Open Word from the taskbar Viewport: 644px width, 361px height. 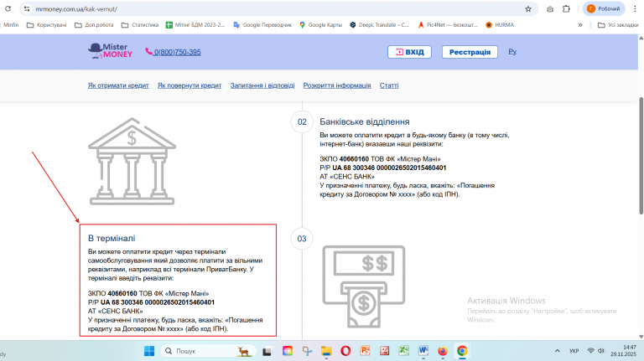click(423, 351)
